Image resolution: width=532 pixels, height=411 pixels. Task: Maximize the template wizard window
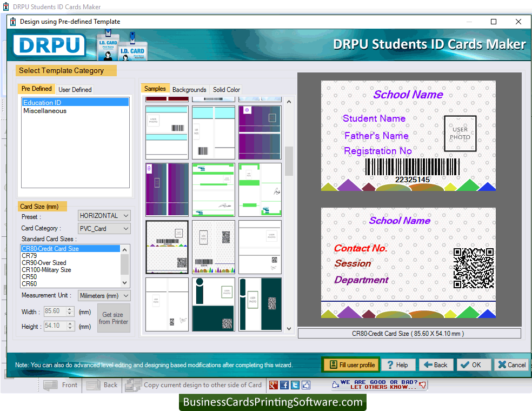(x=494, y=22)
